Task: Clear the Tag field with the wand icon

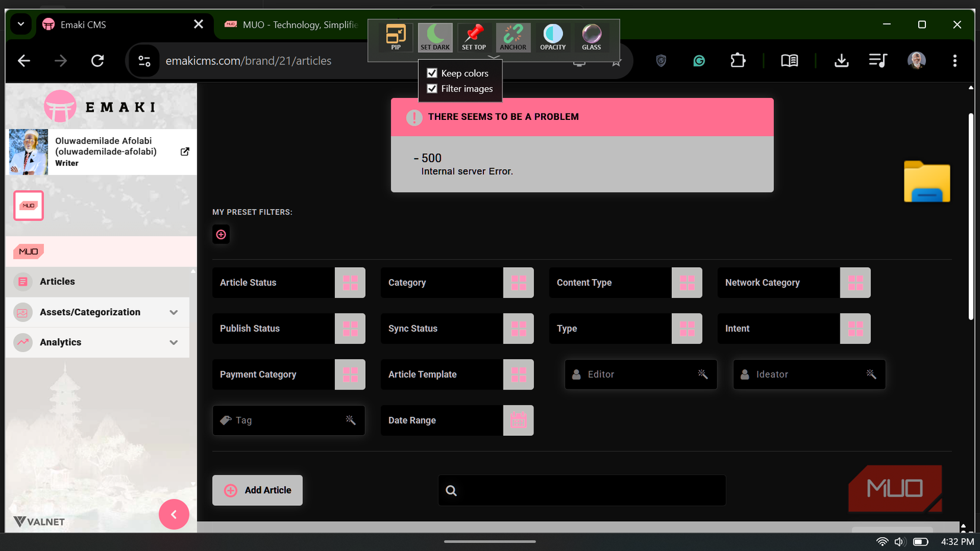Action: pos(349,420)
